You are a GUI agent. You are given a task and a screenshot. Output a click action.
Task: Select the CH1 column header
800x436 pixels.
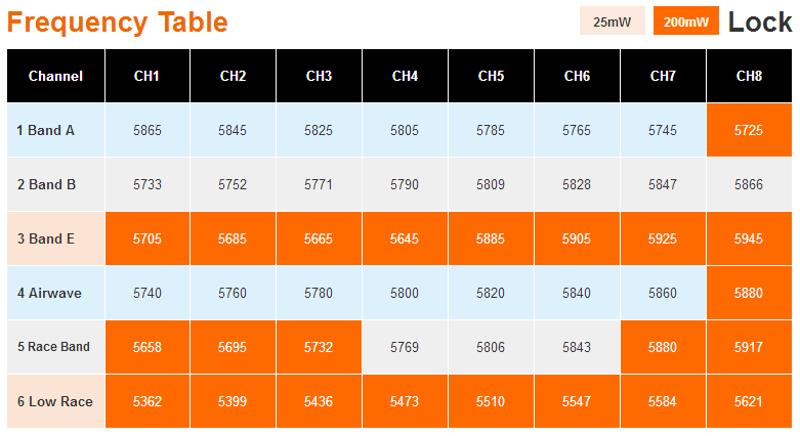tap(146, 76)
